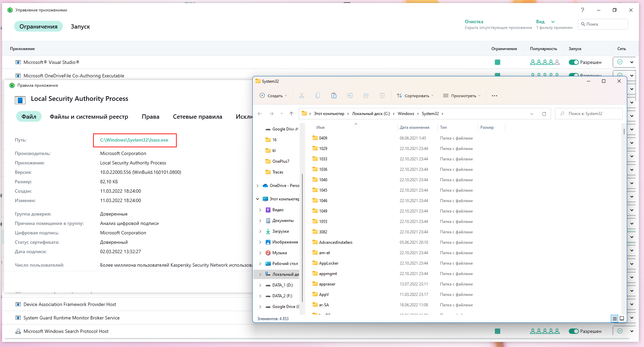This screenshot has height=347, width=644.
Task: Click popularity icons in Windows Search Protocol Host row
Action: [545, 331]
